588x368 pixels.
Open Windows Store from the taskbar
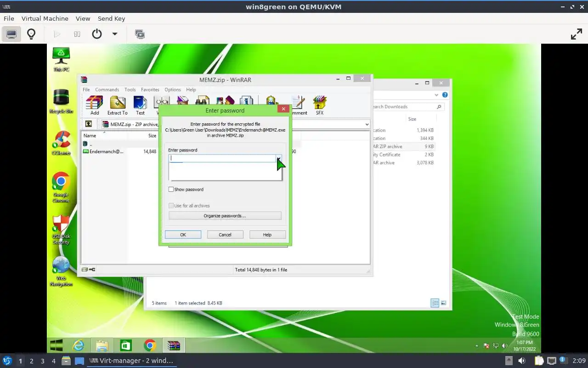tap(126, 345)
